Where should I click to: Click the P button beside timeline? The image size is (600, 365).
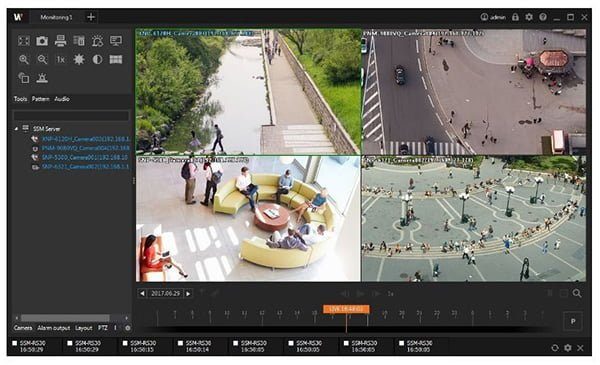click(x=573, y=321)
